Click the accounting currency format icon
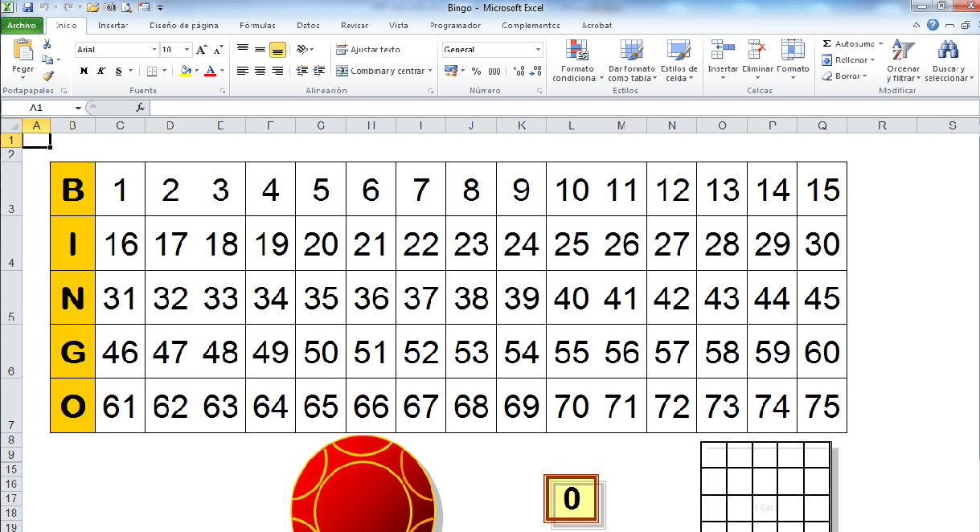The height and width of the screenshot is (532, 980). tap(450, 71)
